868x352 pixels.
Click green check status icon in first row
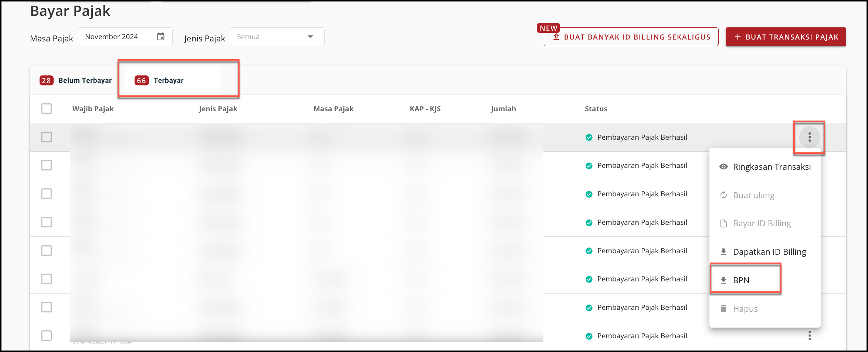(589, 138)
